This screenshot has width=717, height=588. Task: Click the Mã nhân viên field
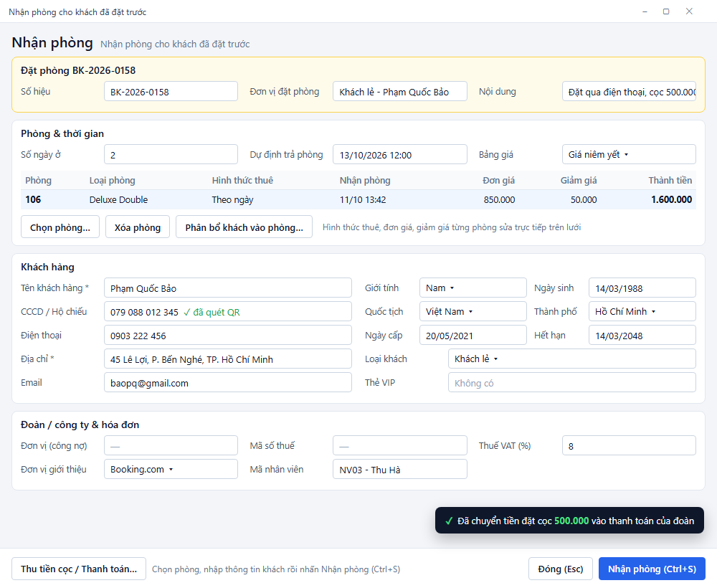point(399,470)
